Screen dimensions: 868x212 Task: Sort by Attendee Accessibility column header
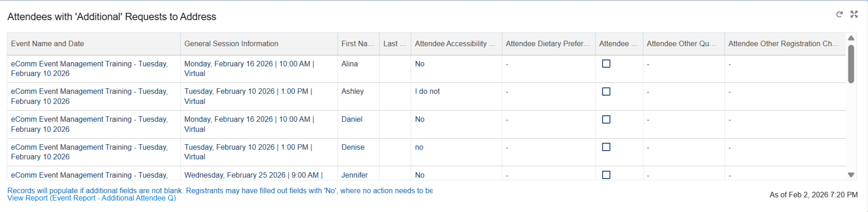[455, 44]
